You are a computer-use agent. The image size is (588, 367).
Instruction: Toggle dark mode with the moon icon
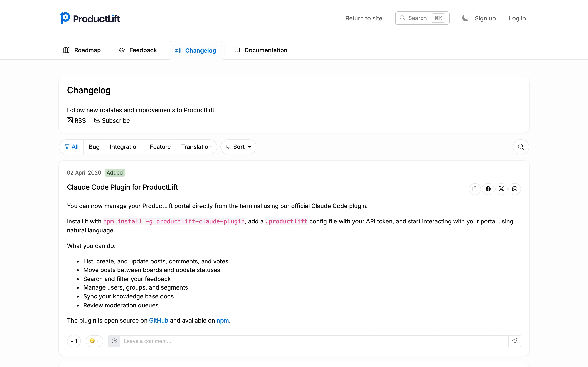(x=465, y=18)
